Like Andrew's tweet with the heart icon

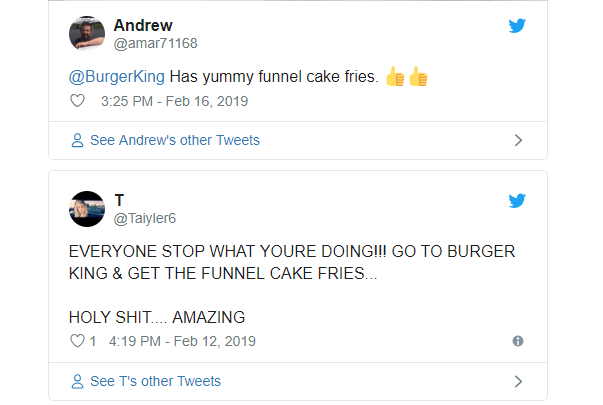pyautogui.click(x=77, y=101)
